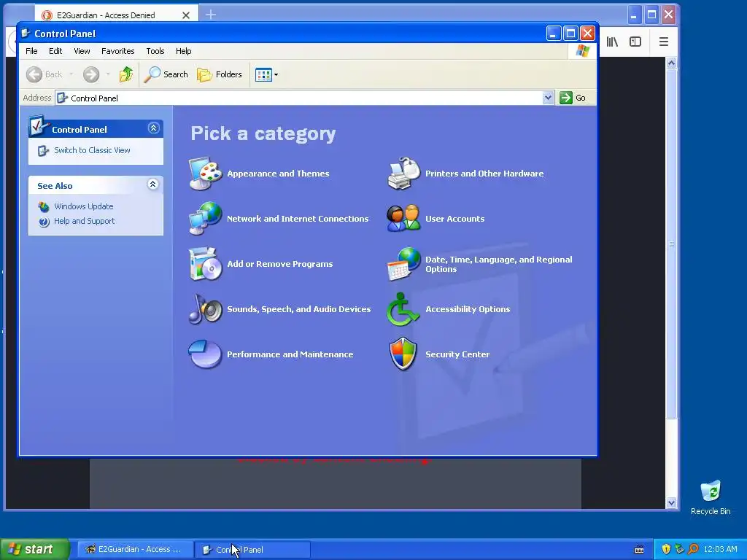
Task: Open the Address bar dropdown arrow
Action: [x=548, y=98]
